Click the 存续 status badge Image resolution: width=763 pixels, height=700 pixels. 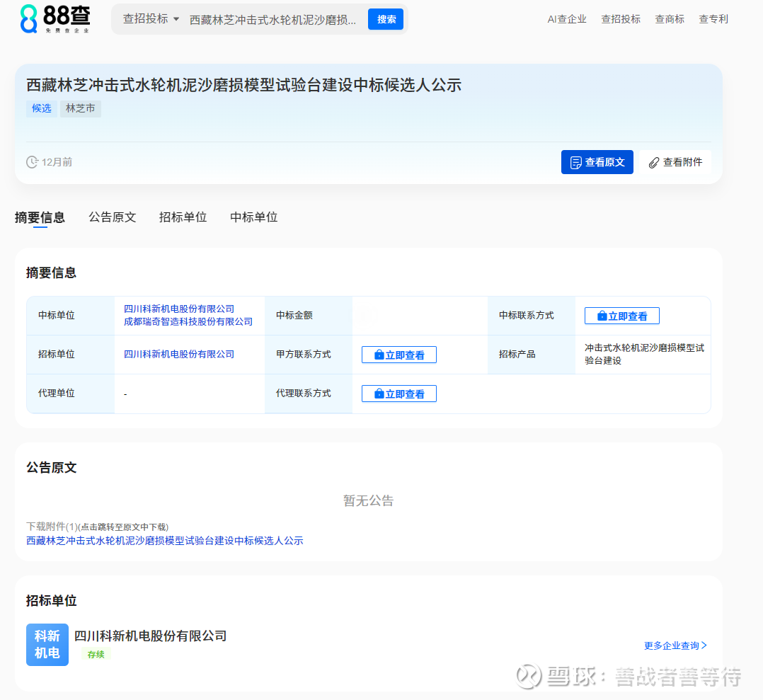pyautogui.click(x=96, y=654)
